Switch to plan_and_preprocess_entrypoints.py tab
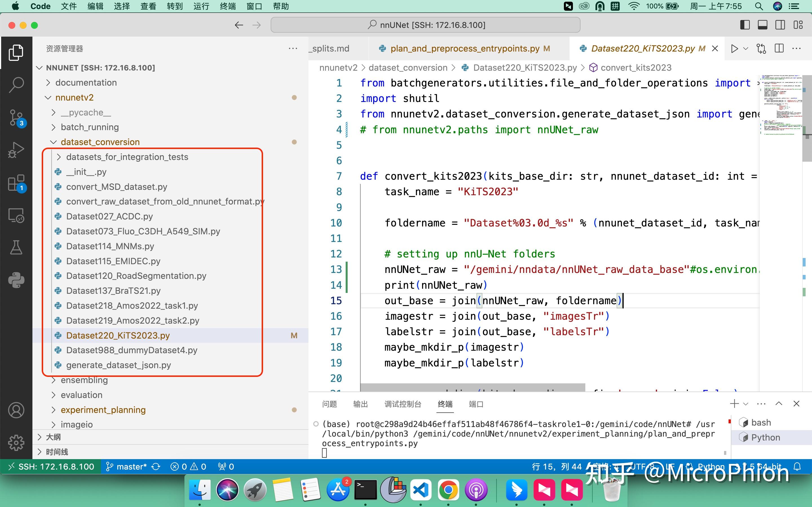The image size is (812, 507). point(465,49)
